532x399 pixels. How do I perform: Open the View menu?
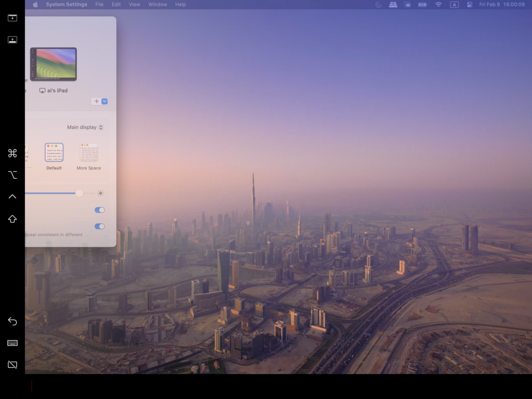pyautogui.click(x=134, y=5)
